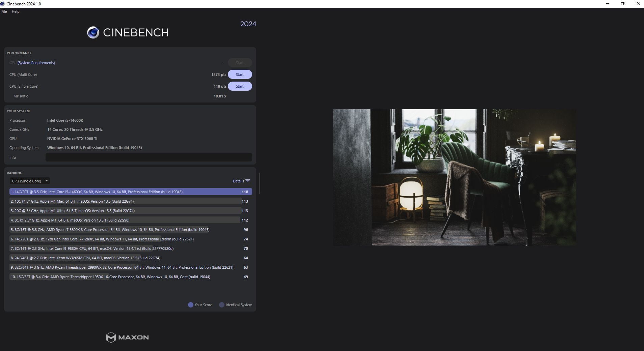This screenshot has width=644, height=351.
Task: Click the 2024 version label
Action: tap(248, 24)
